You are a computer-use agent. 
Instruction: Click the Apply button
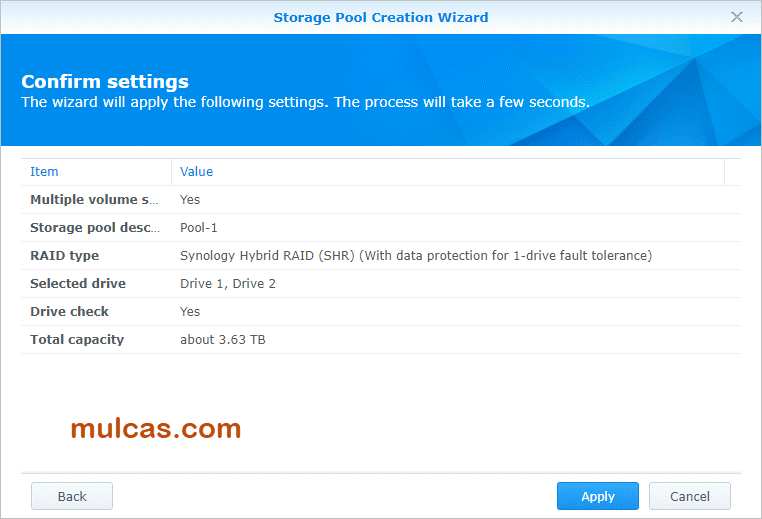598,496
